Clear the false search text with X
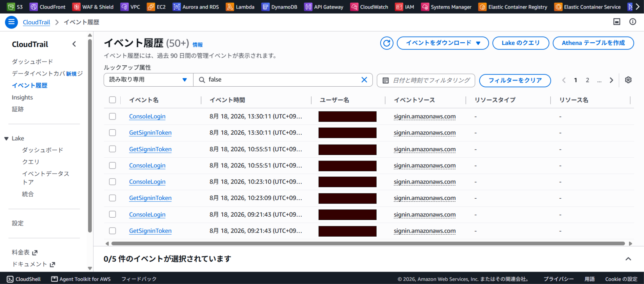Image resolution: width=644 pixels, height=284 pixels. (364, 80)
